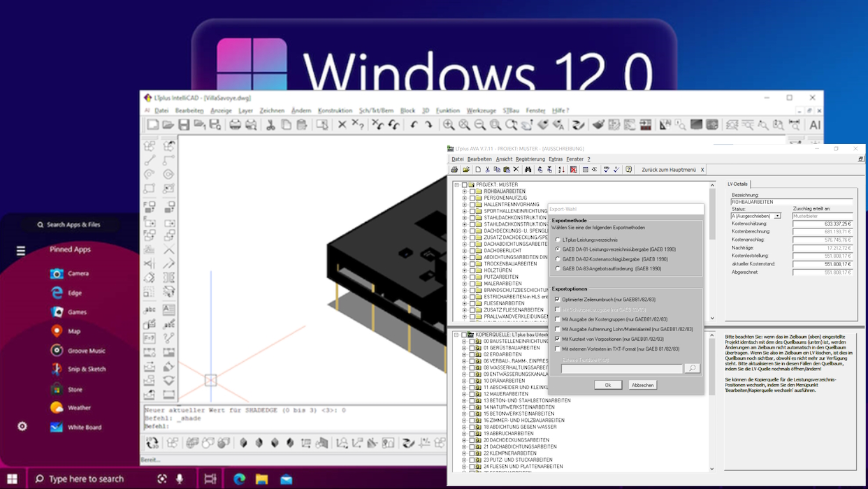Enable Mit Ausgabe der Kostengruppen checkbox
Image resolution: width=868 pixels, height=489 pixels.
tap(558, 319)
